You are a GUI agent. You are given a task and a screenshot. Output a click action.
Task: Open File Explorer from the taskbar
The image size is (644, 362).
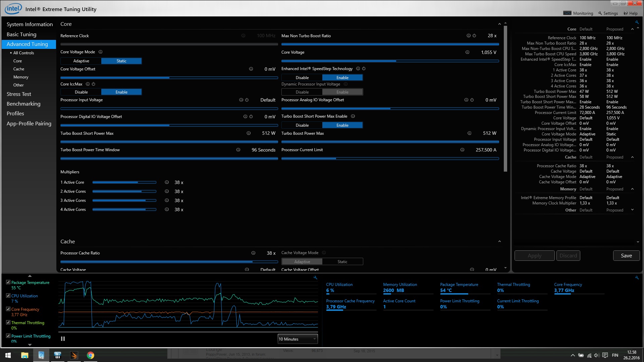click(x=24, y=355)
